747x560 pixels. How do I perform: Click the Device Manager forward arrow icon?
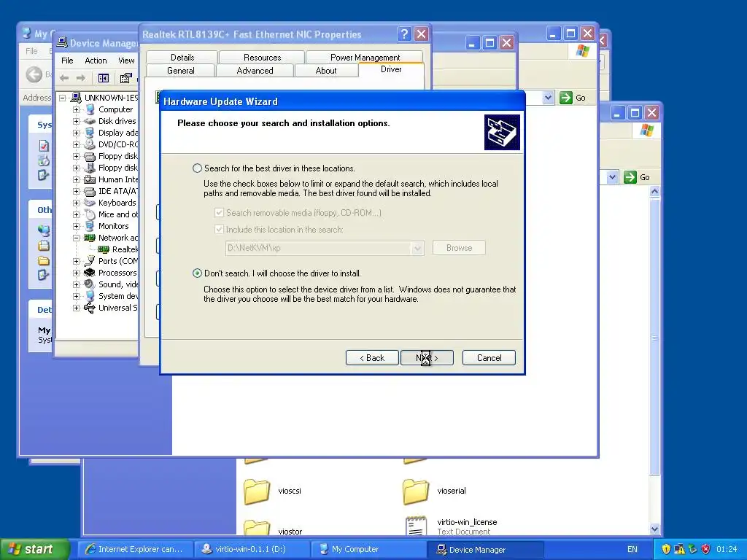[x=81, y=78]
